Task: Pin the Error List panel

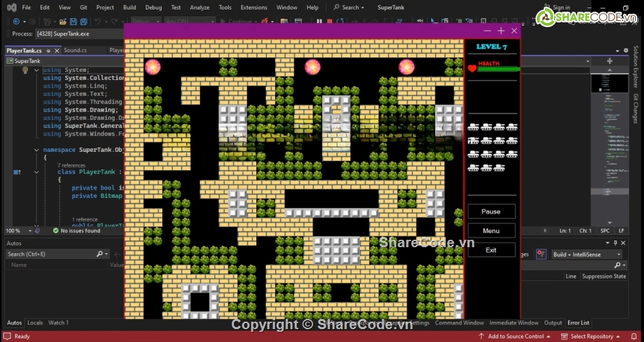Action: click(616, 243)
